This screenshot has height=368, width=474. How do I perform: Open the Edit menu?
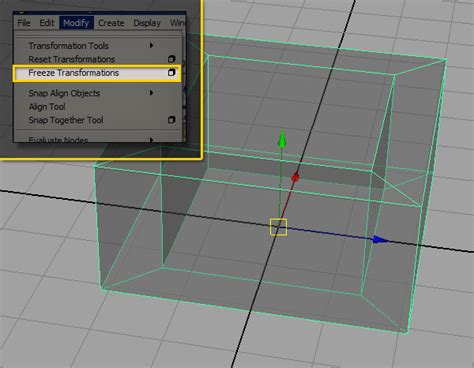46,23
